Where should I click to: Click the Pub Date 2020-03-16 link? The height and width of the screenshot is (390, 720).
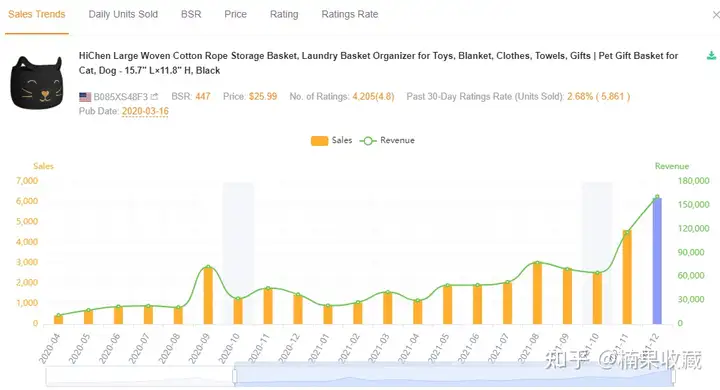point(145,111)
